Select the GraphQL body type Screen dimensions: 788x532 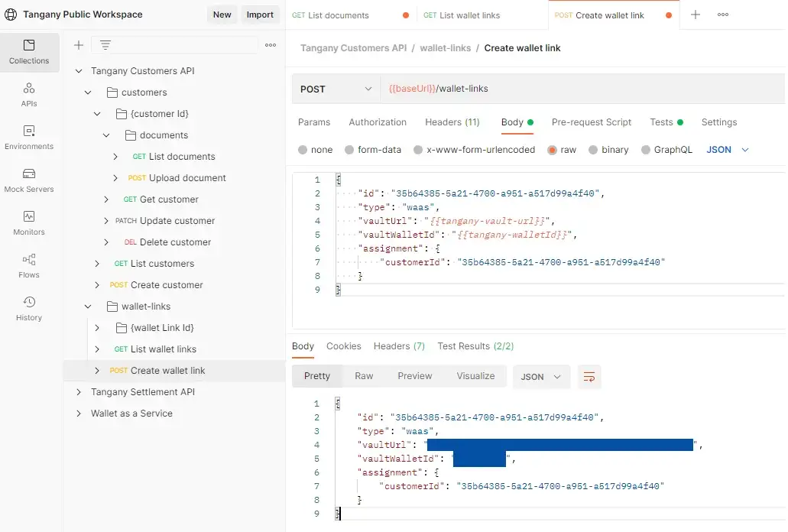[646, 150]
